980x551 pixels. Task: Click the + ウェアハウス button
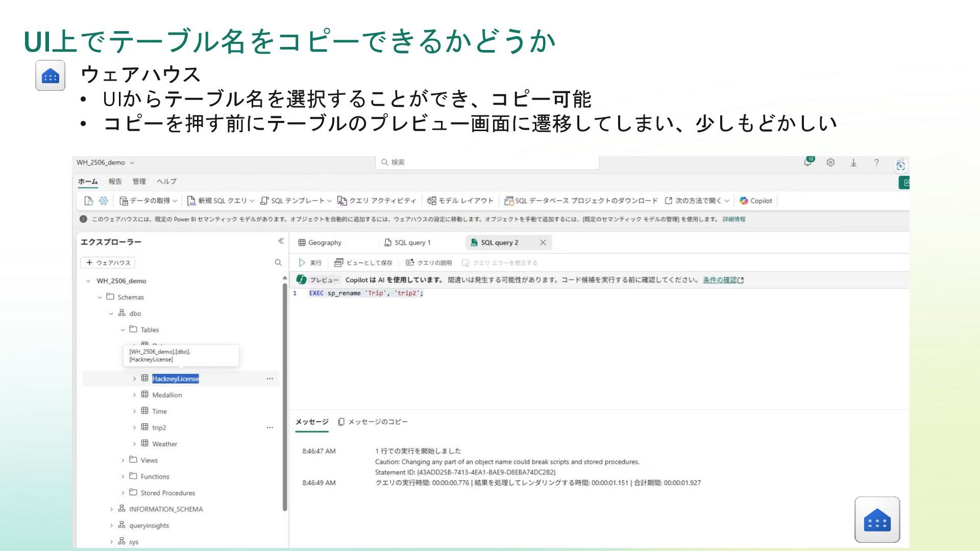(108, 263)
